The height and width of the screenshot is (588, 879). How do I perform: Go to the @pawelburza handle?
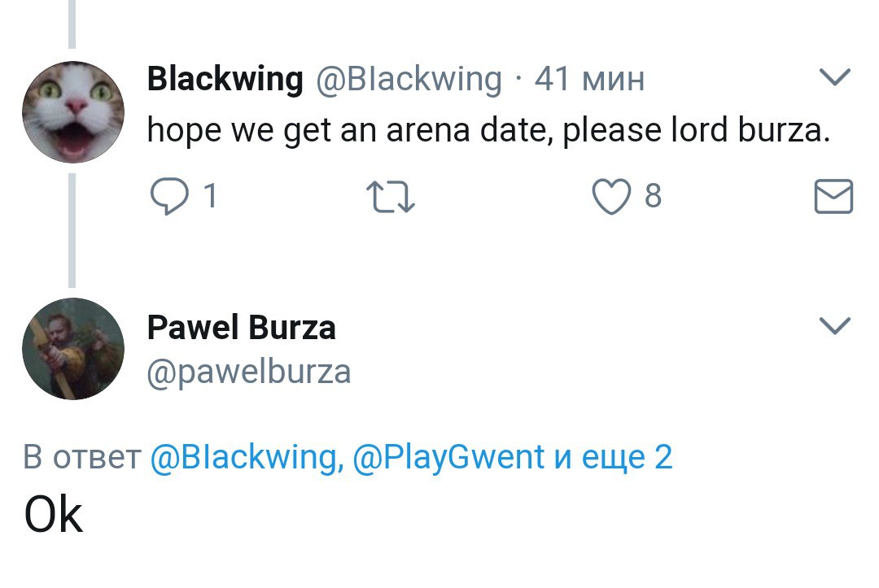click(249, 372)
